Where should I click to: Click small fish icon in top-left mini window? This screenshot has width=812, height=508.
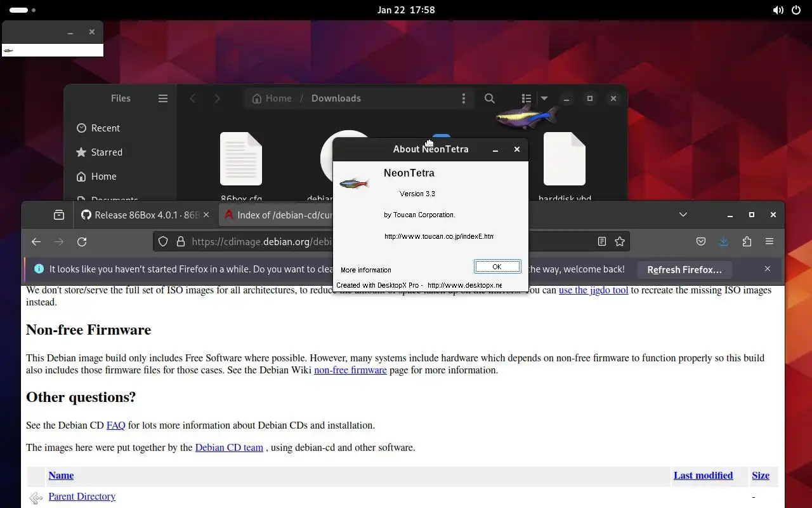tap(8, 50)
